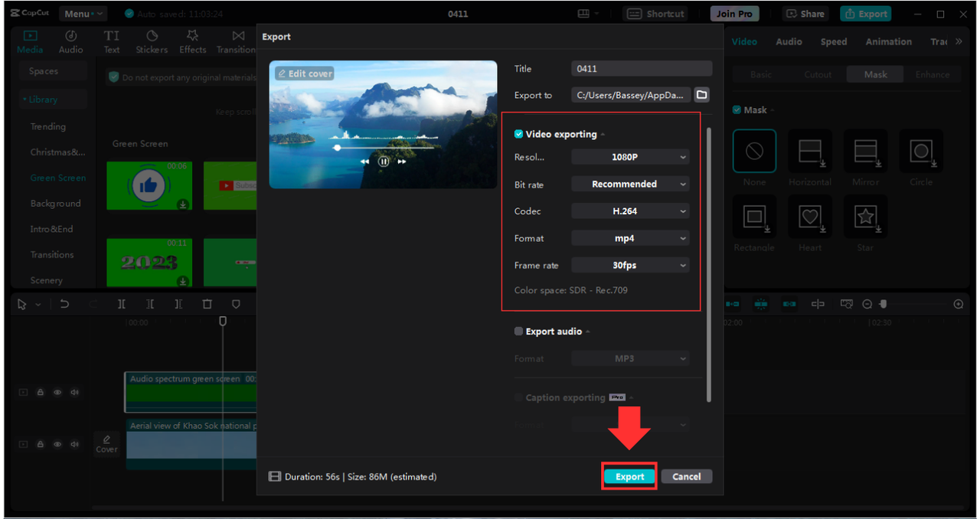980x519 pixels.
Task: Open Codec dropdown showing H.264
Action: [630, 211]
